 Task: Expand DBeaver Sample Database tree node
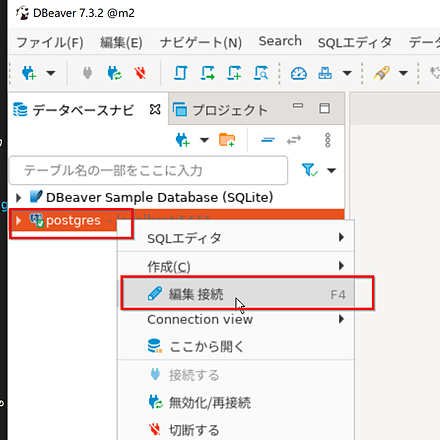(19, 198)
